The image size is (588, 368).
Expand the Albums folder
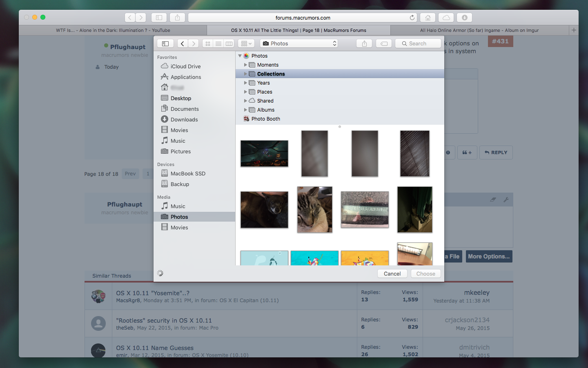click(245, 110)
